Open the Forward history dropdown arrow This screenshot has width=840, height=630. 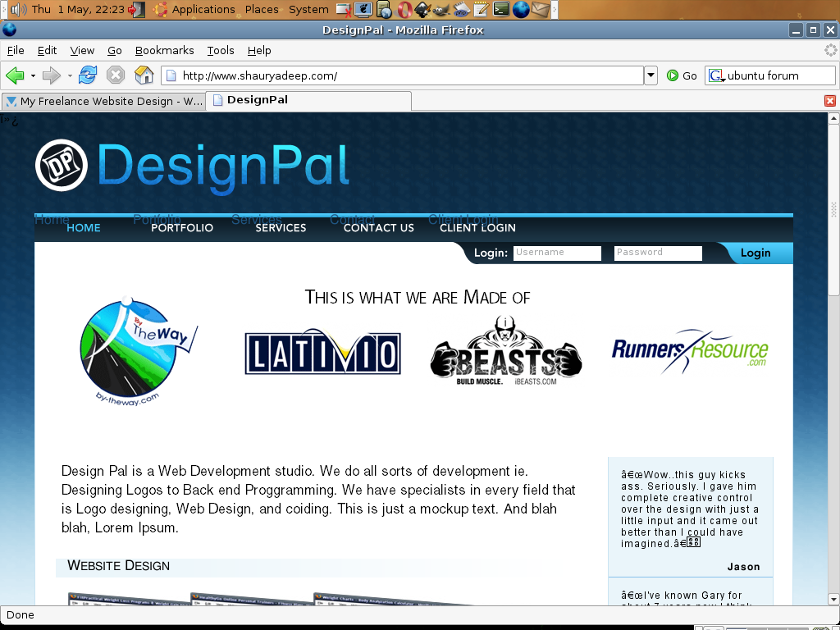pos(70,75)
